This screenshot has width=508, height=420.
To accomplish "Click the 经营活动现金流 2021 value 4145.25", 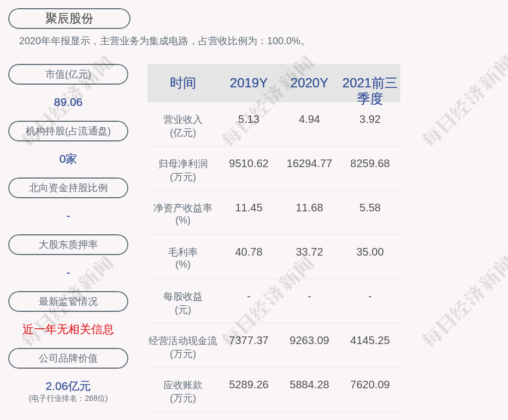I will [370, 340].
